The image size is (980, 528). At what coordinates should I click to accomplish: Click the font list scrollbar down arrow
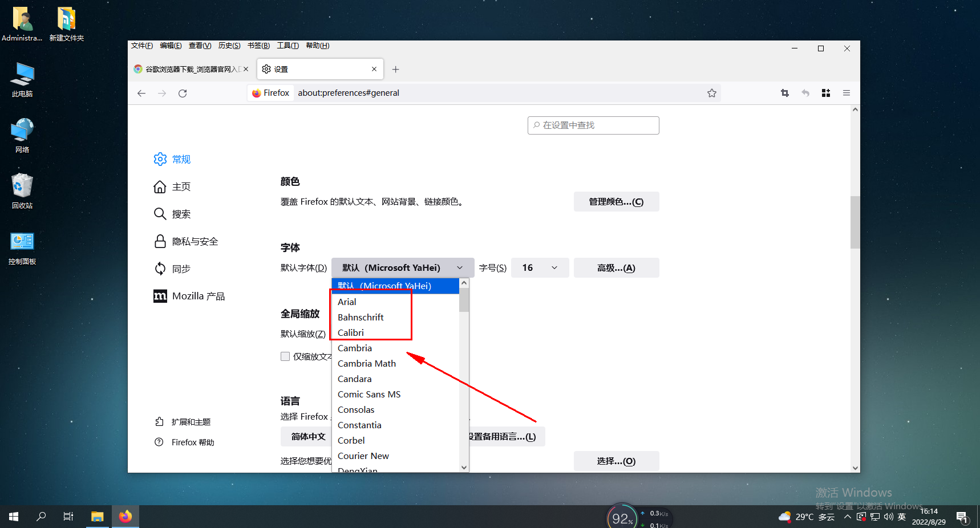click(x=464, y=467)
